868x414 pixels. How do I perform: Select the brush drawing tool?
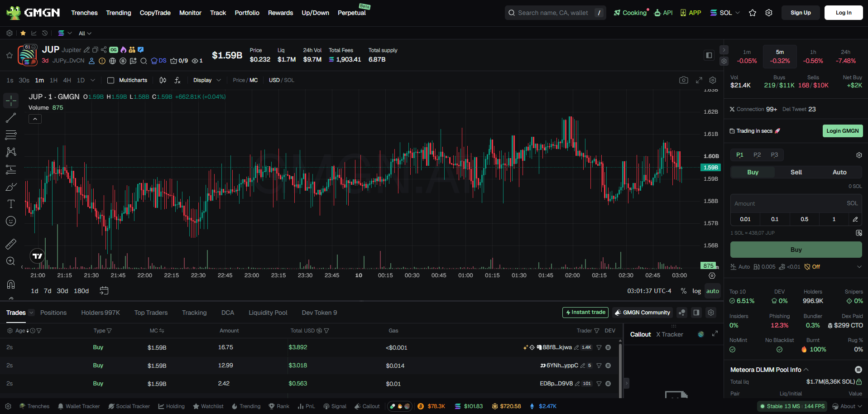coord(11,187)
